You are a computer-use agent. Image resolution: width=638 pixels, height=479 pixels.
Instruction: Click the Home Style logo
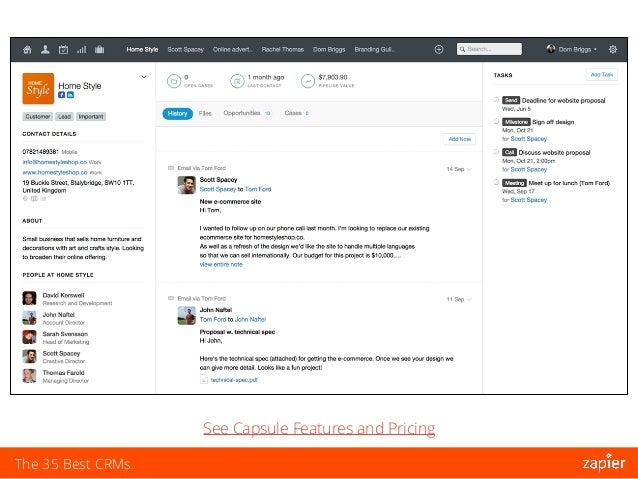[x=38, y=89]
